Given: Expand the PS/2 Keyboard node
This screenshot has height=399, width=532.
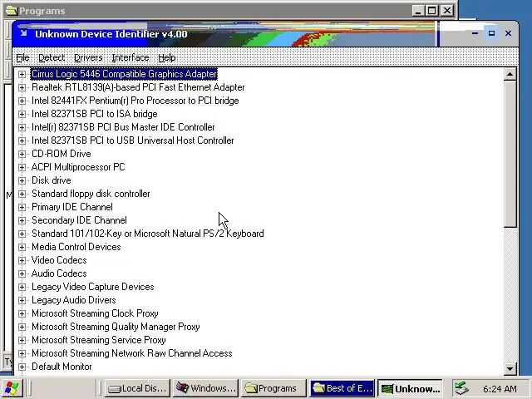Looking at the screenshot, I should tap(22, 234).
